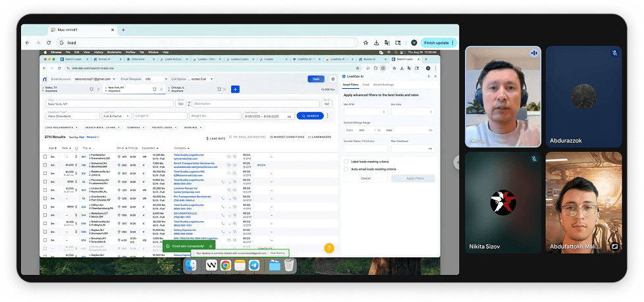Click the alarm bell on Dallas, TX tab

91,89
